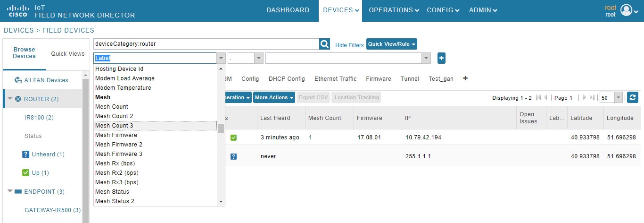Choose Mesh Firmware 2 from list
Screen dimensions: 644x223
tap(156, 145)
